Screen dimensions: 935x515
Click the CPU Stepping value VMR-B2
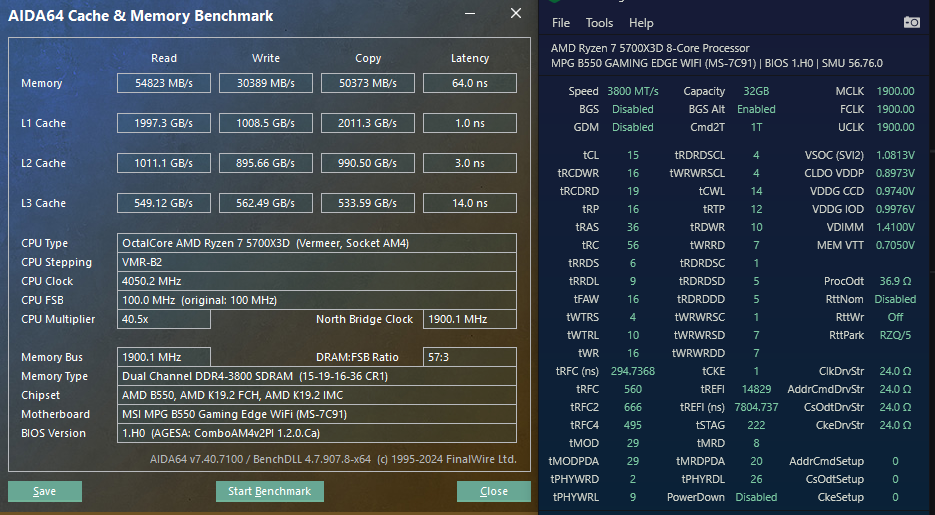(317, 262)
